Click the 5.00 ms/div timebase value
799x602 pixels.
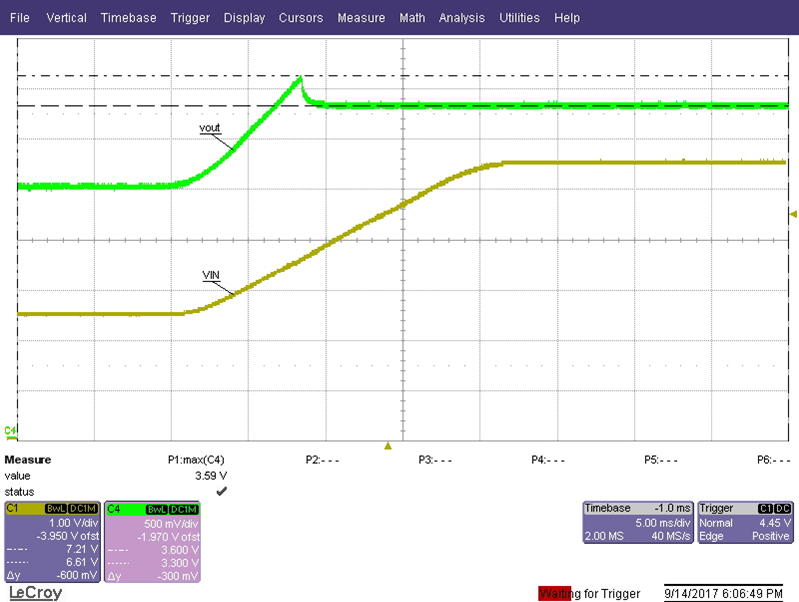pyautogui.click(x=662, y=523)
